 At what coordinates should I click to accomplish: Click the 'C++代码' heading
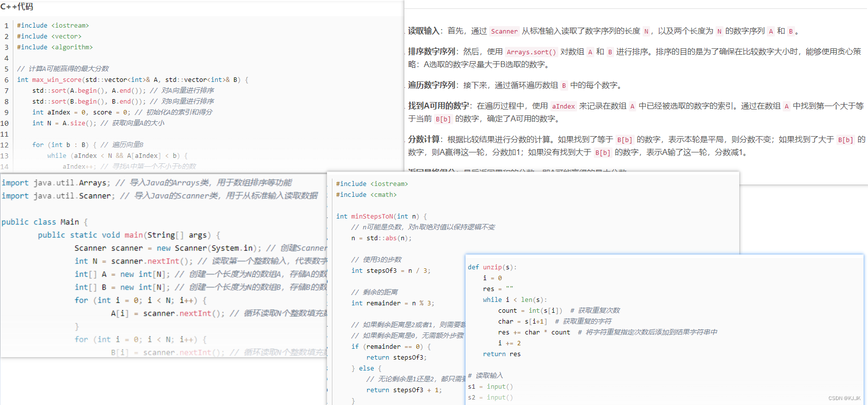[x=17, y=6]
